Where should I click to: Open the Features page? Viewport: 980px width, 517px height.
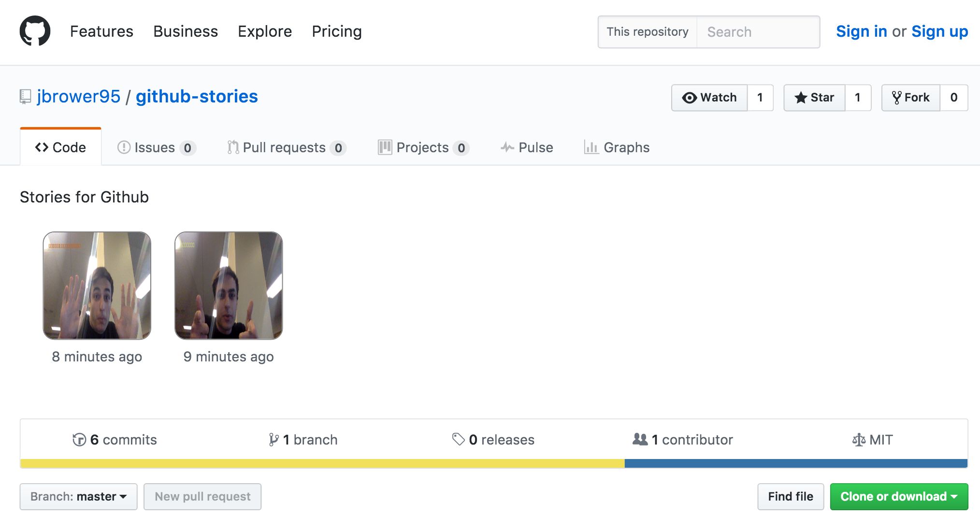101,31
